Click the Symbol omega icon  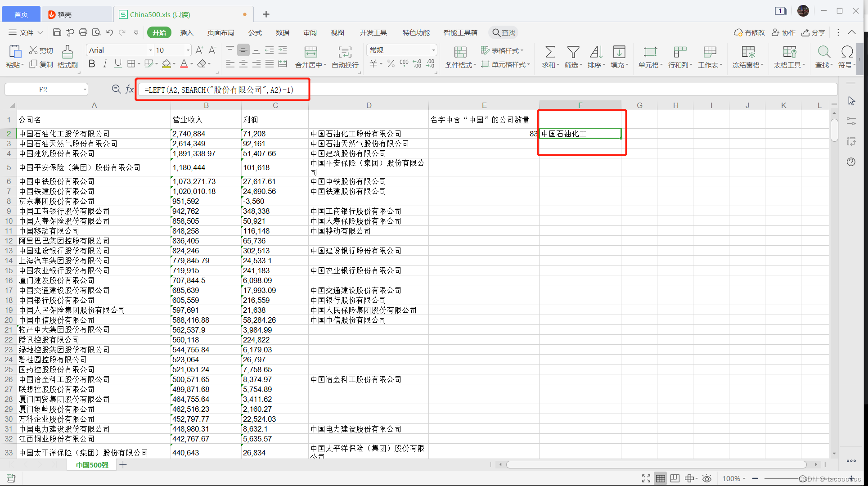click(x=847, y=52)
